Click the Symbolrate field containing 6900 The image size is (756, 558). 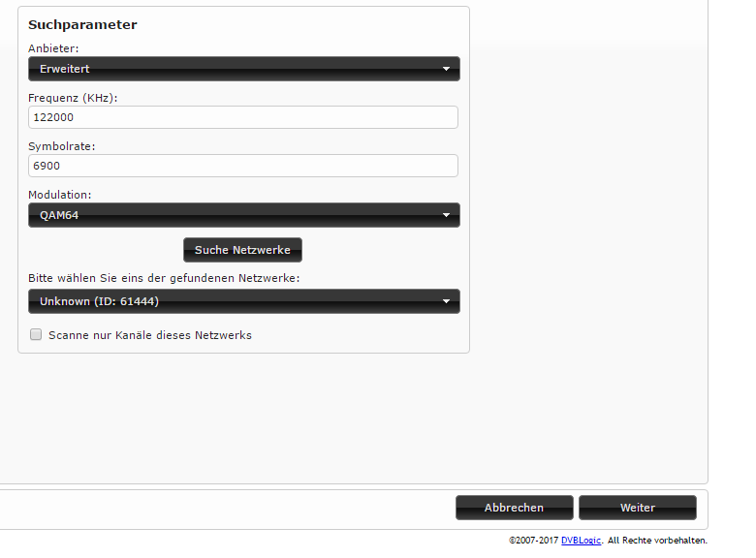(242, 166)
